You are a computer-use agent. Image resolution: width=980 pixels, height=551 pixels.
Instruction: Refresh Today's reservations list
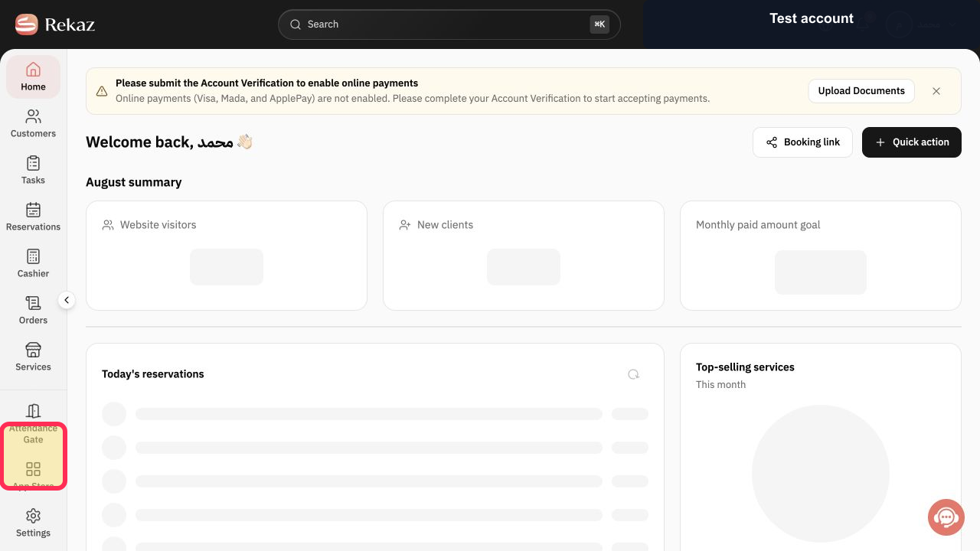click(x=633, y=374)
